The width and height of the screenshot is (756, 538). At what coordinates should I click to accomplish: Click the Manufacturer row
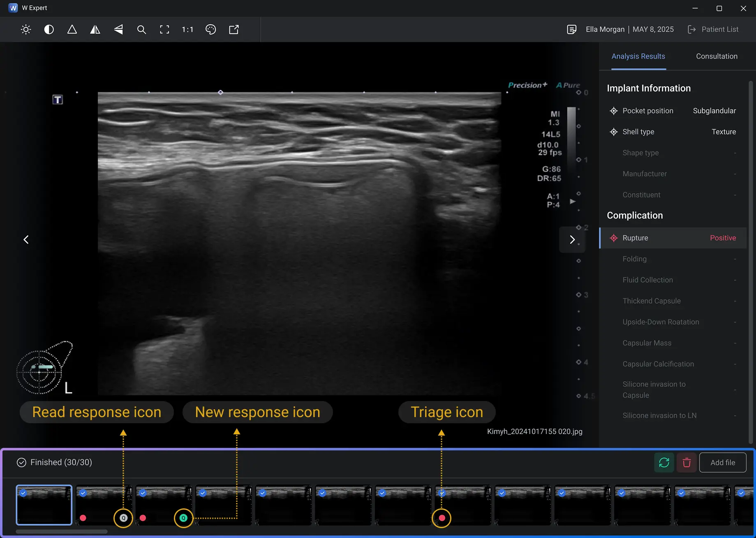pyautogui.click(x=673, y=174)
